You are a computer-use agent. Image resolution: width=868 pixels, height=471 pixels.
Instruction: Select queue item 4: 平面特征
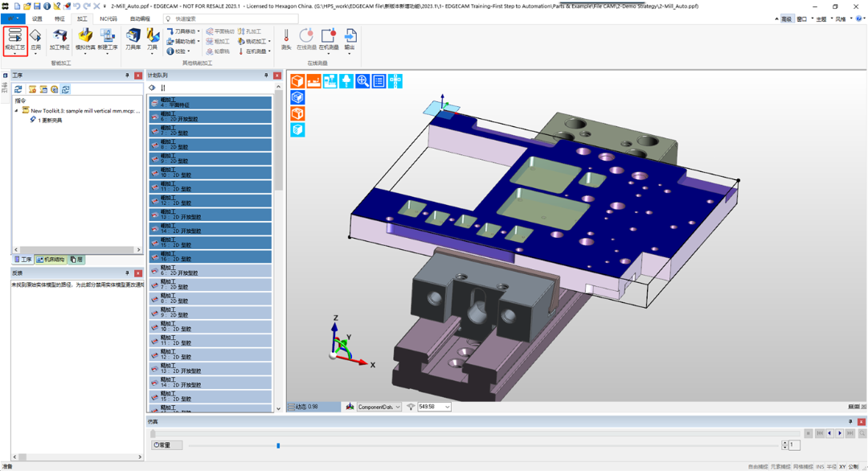(211, 103)
